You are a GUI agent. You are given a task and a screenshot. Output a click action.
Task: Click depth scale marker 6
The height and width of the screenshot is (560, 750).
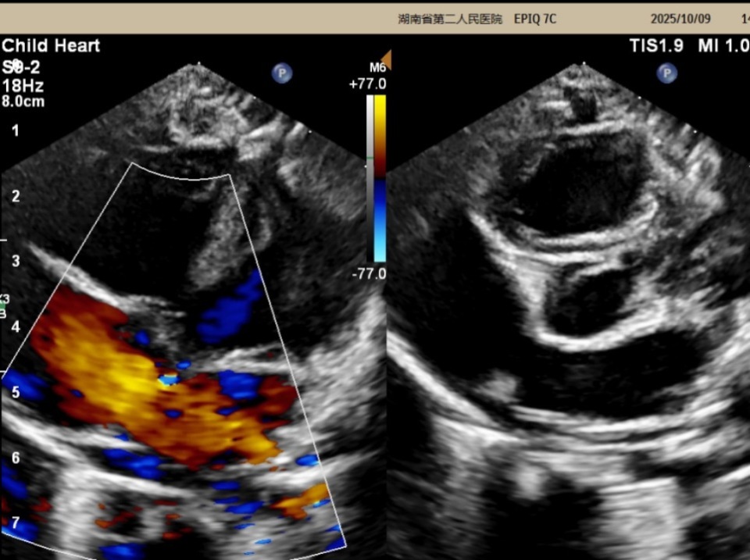click(x=16, y=458)
